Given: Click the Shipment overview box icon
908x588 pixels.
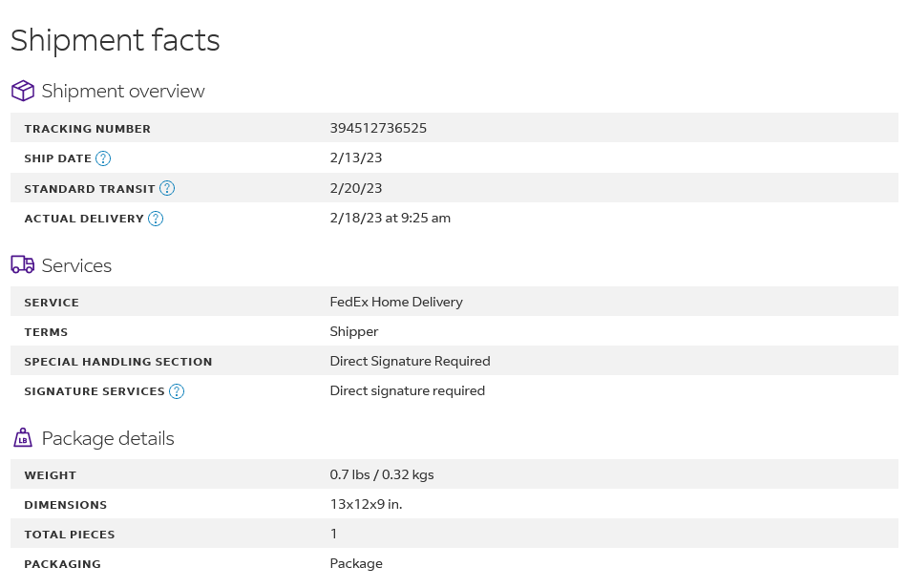Looking at the screenshot, I should tap(23, 91).
